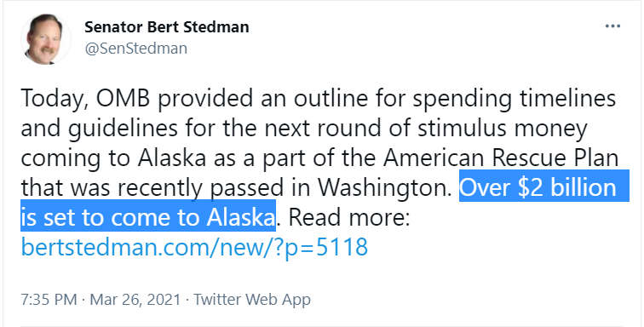Image resolution: width=644 pixels, height=327 pixels.
Task: Click the Mar 26, 2021 date
Action: click(x=135, y=300)
